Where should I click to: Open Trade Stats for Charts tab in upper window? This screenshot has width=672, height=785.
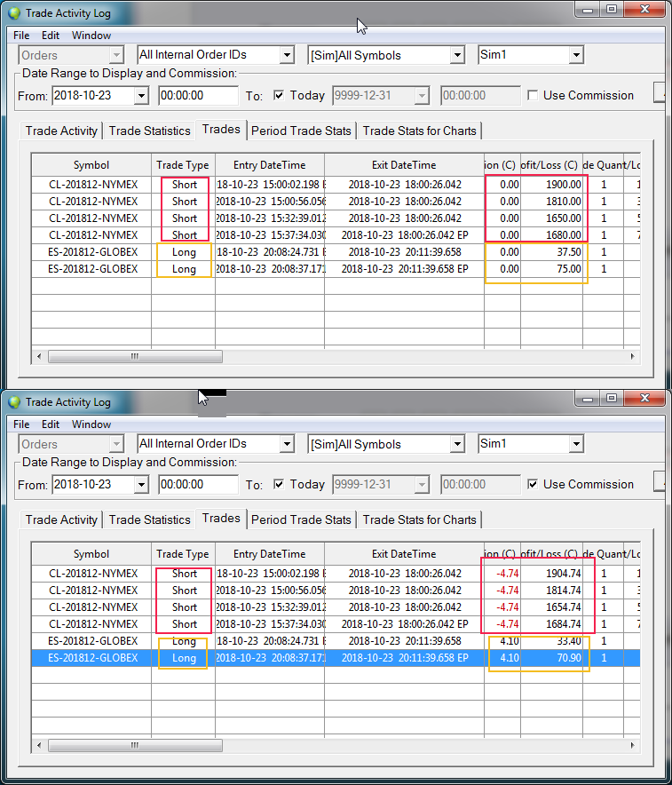point(419,131)
